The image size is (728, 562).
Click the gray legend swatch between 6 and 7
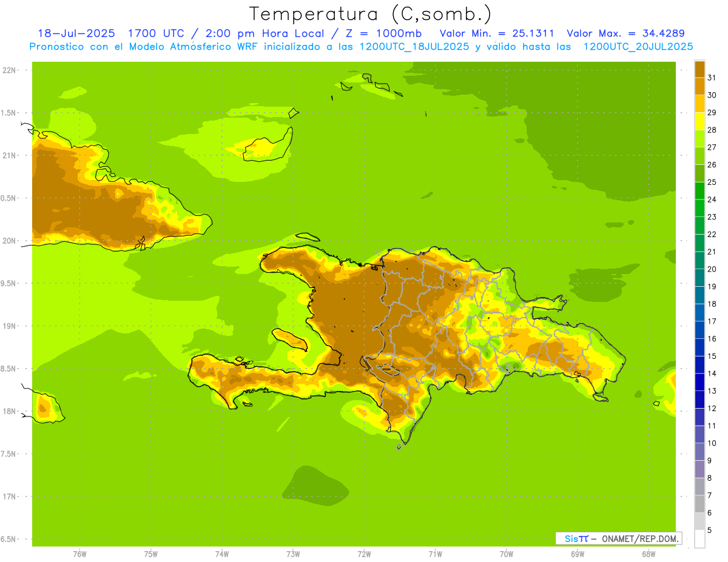(x=699, y=504)
